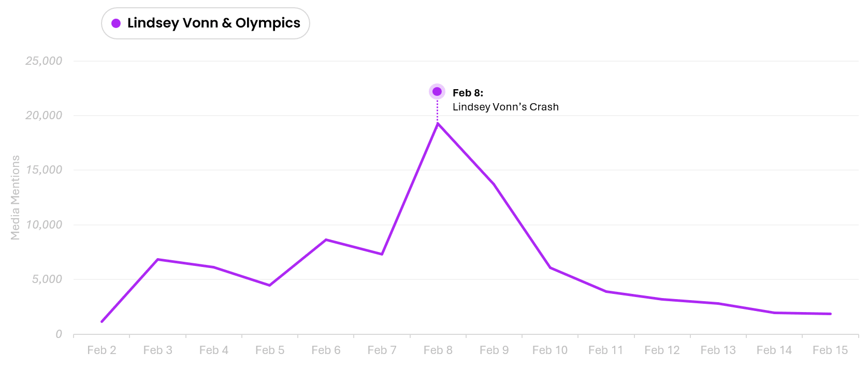The image size is (868, 367).
Task: Select the Feb 6 date on the axis
Action: (326, 350)
